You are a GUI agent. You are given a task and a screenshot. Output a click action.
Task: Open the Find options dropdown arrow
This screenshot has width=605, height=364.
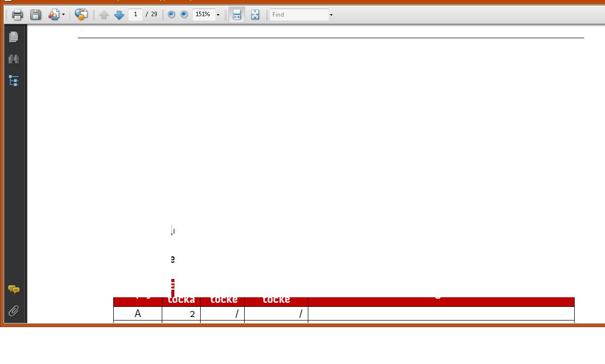331,15
